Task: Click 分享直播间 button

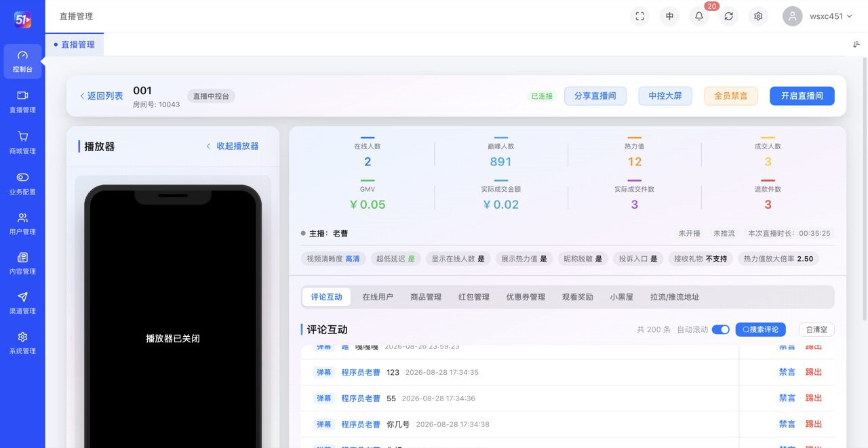Action: tap(595, 96)
